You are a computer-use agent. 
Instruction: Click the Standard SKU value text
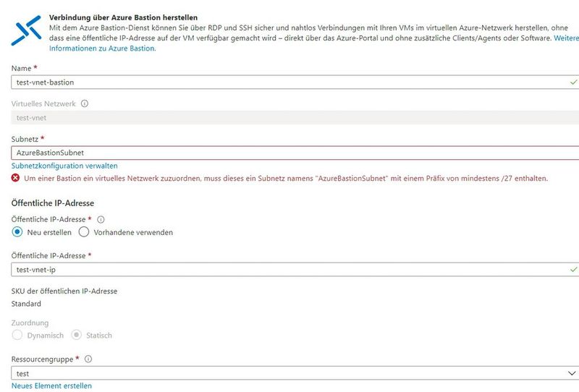click(x=26, y=304)
